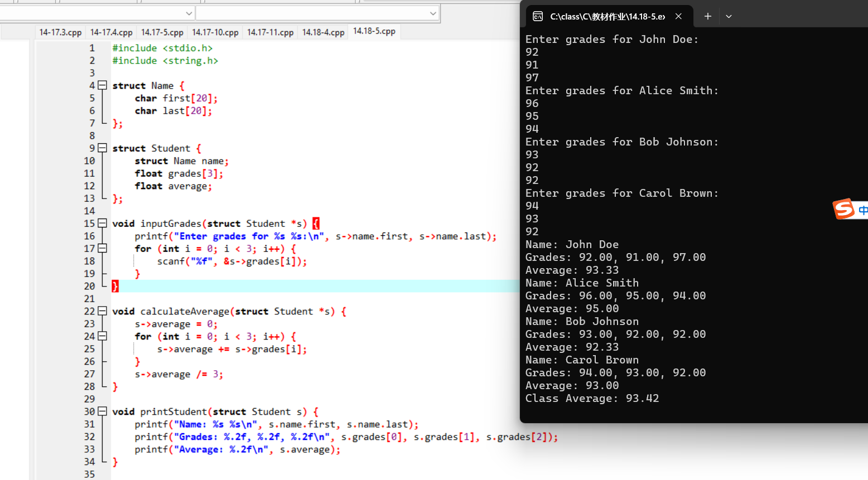Collapse the struct Student block at line 9
The width and height of the screenshot is (868, 480).
102,148
